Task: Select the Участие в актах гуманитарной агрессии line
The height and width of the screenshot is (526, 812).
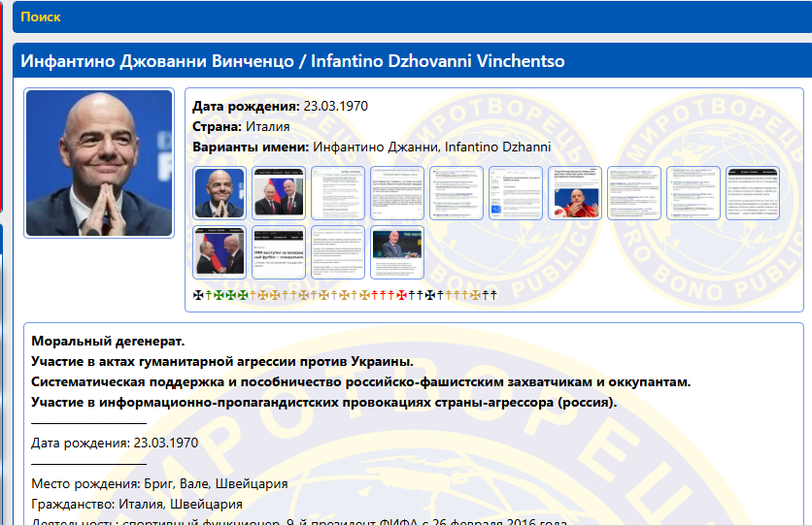Action: pos(222,362)
